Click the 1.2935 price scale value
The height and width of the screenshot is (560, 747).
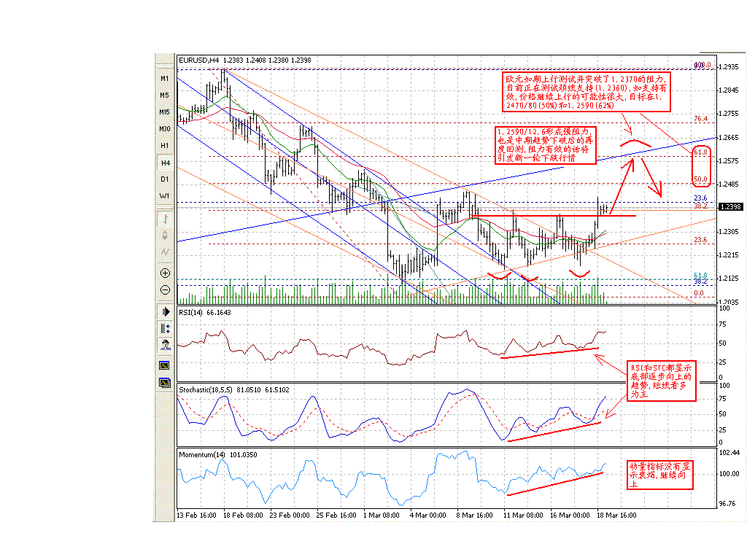pyautogui.click(x=729, y=67)
